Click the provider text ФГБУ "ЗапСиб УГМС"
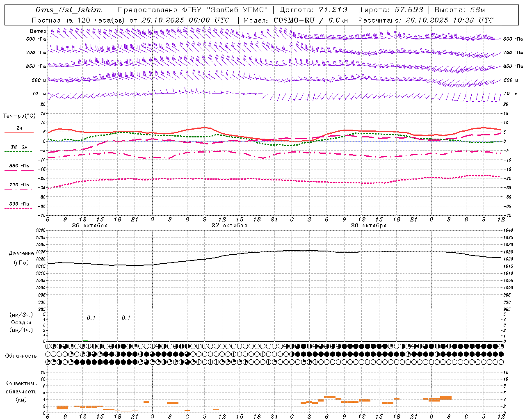 [224, 10]
